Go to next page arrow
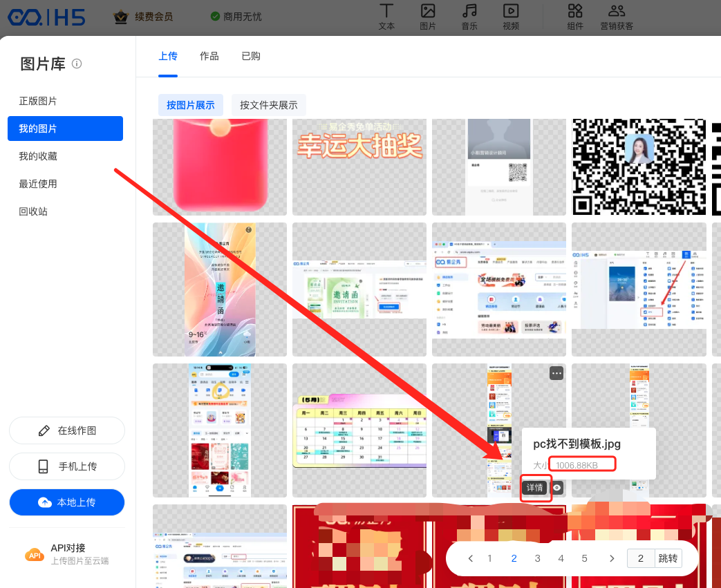Screen dimensions: 721x588 click(x=611, y=558)
